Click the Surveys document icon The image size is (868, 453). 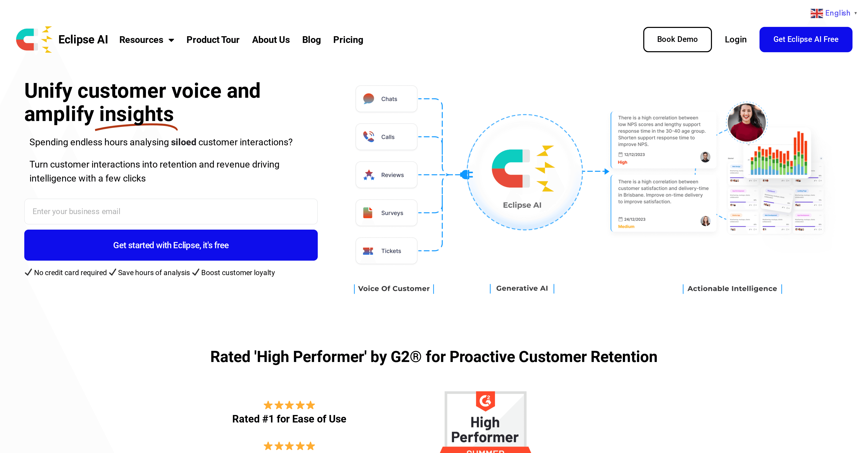(368, 213)
